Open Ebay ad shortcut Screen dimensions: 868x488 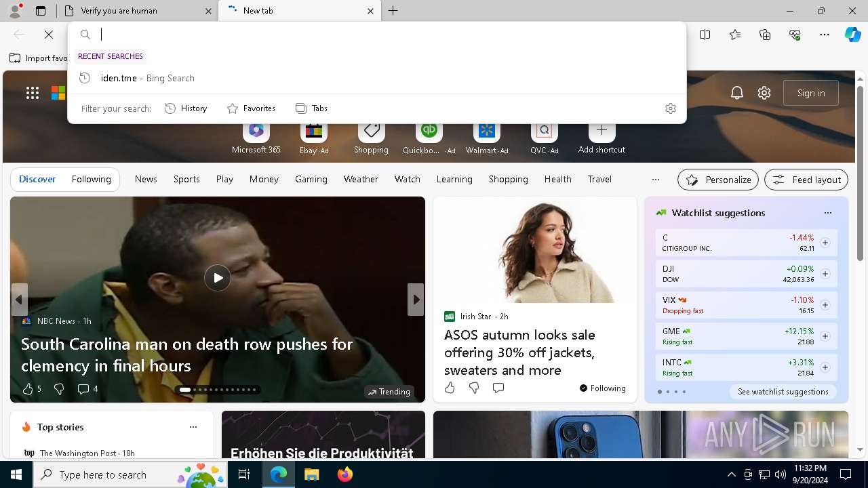[314, 138]
